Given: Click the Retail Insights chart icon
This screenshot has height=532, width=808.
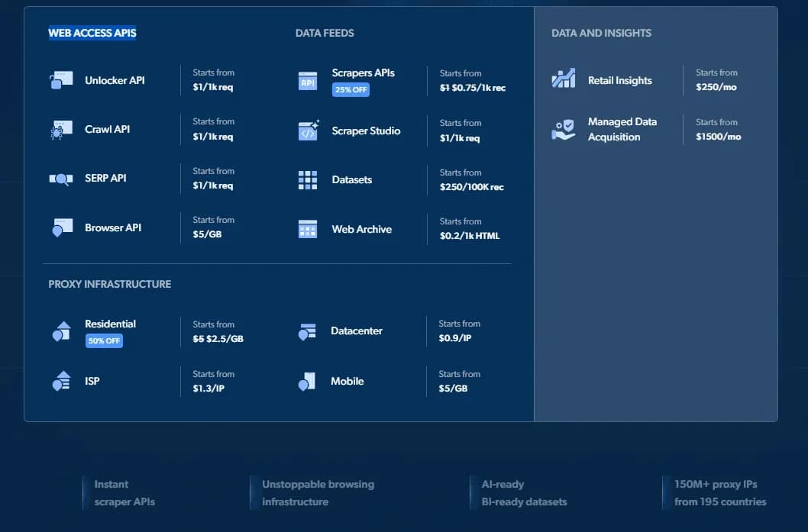Looking at the screenshot, I should pos(563,79).
